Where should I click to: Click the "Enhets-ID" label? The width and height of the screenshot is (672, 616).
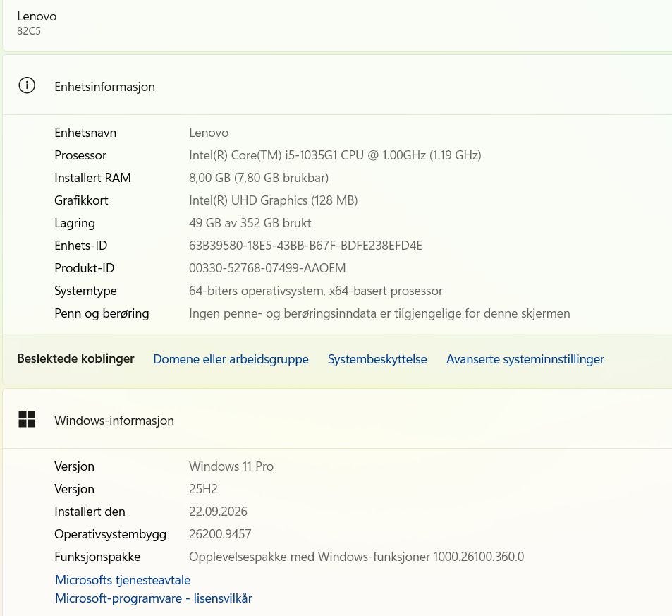pos(80,246)
